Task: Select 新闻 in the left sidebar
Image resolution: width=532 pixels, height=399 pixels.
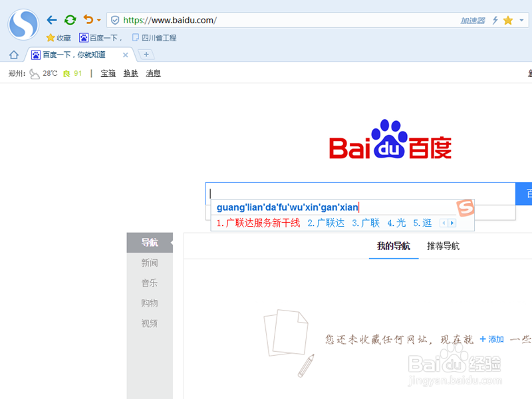Action: (150, 263)
